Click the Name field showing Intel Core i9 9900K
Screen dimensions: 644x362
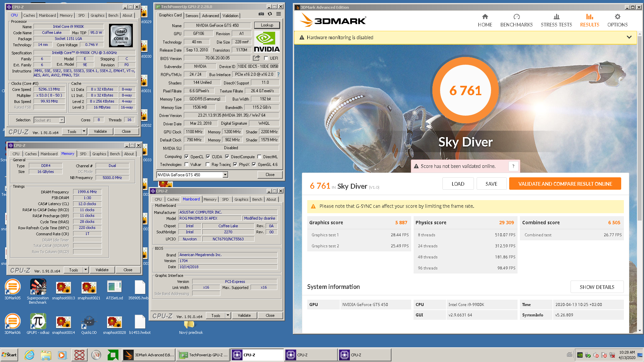pyautogui.click(x=68, y=26)
